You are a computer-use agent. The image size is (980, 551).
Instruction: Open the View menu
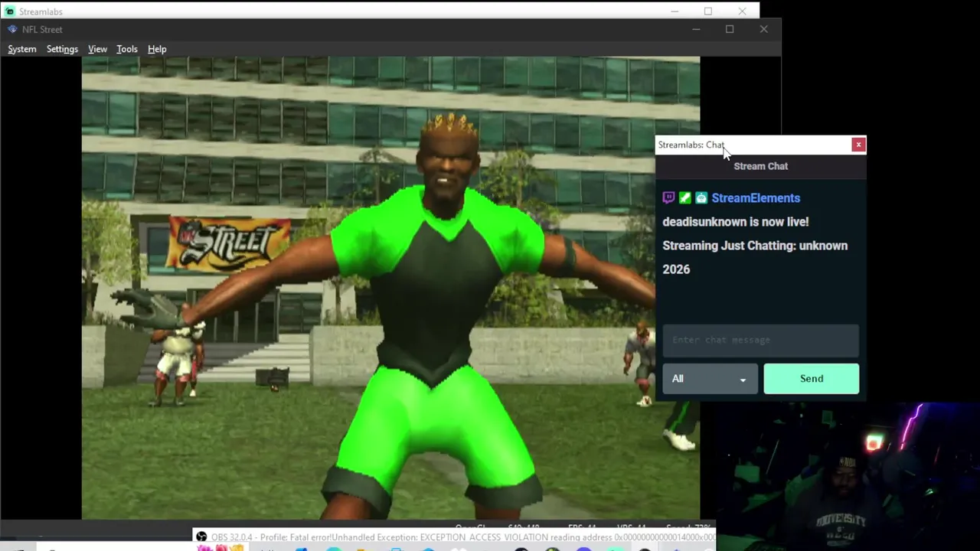coord(97,49)
